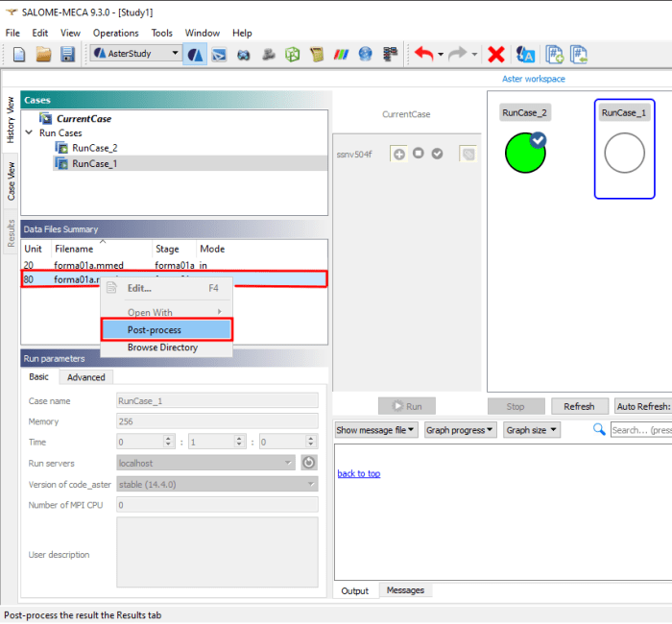The width and height of the screenshot is (672, 624).
Task: Open the Tools menu
Action: [161, 33]
